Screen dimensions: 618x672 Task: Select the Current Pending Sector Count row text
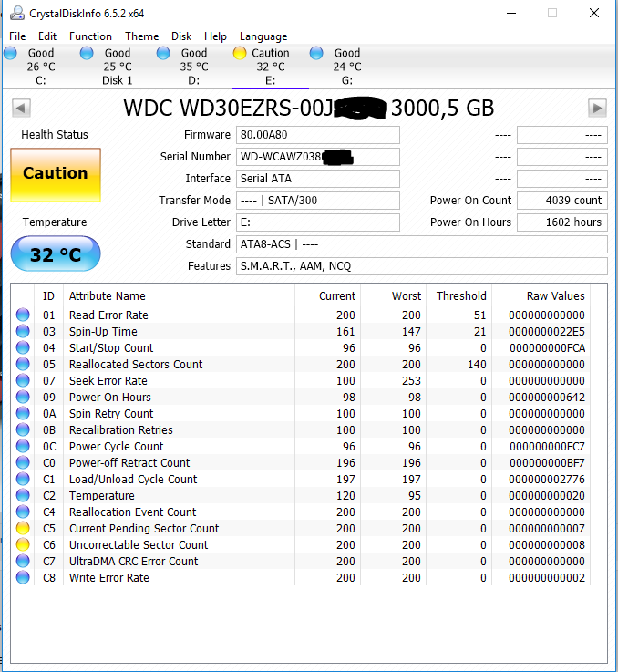click(144, 529)
